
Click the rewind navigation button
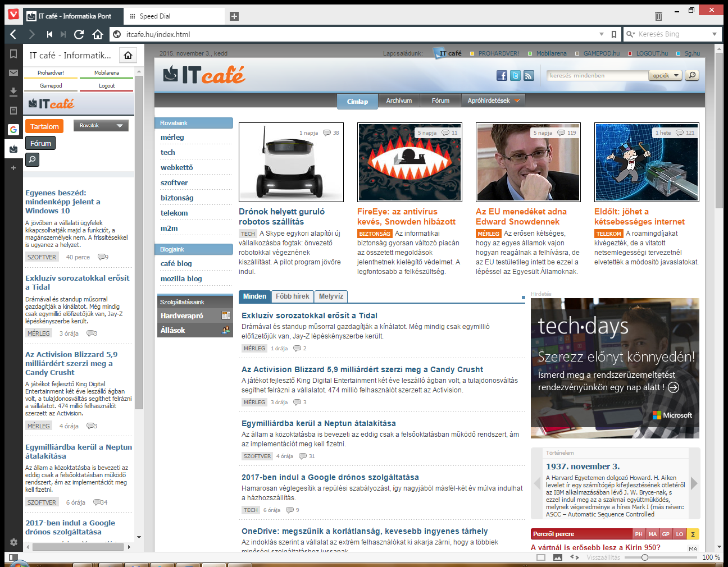[49, 34]
